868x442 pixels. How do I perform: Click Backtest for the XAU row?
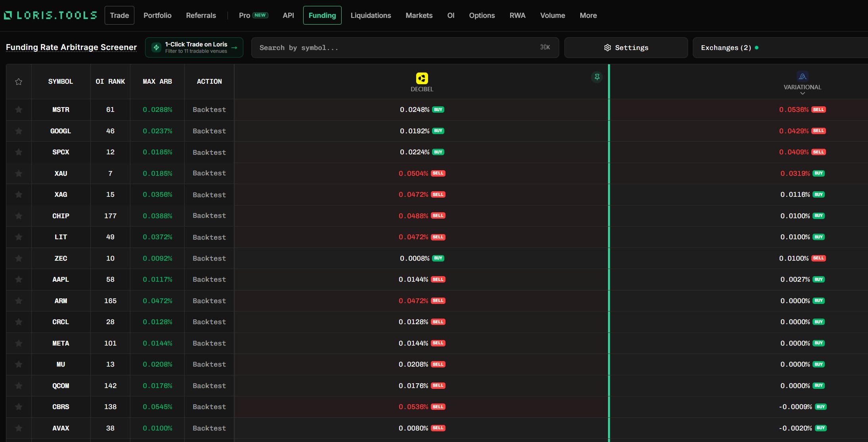click(209, 173)
